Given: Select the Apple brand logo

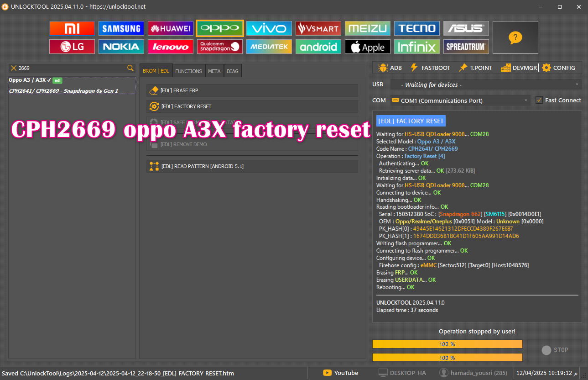Looking at the screenshot, I should pyautogui.click(x=368, y=47).
